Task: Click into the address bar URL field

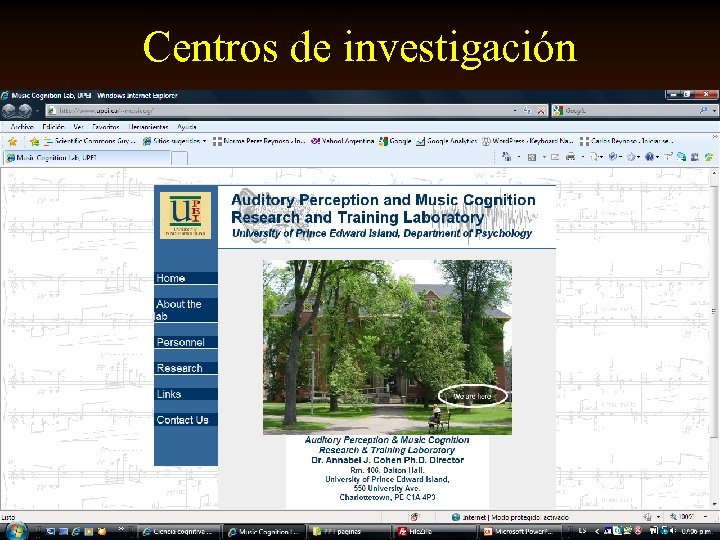Action: [x=280, y=111]
